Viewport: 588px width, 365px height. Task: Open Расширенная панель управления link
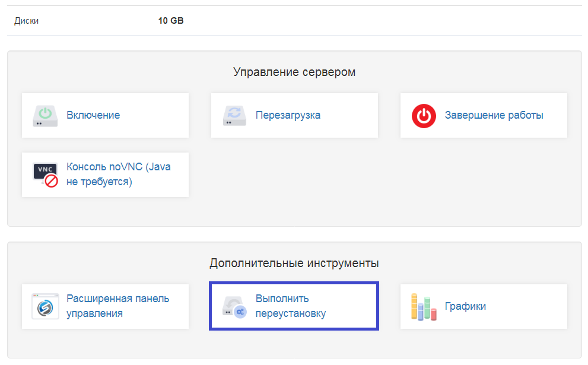117,306
